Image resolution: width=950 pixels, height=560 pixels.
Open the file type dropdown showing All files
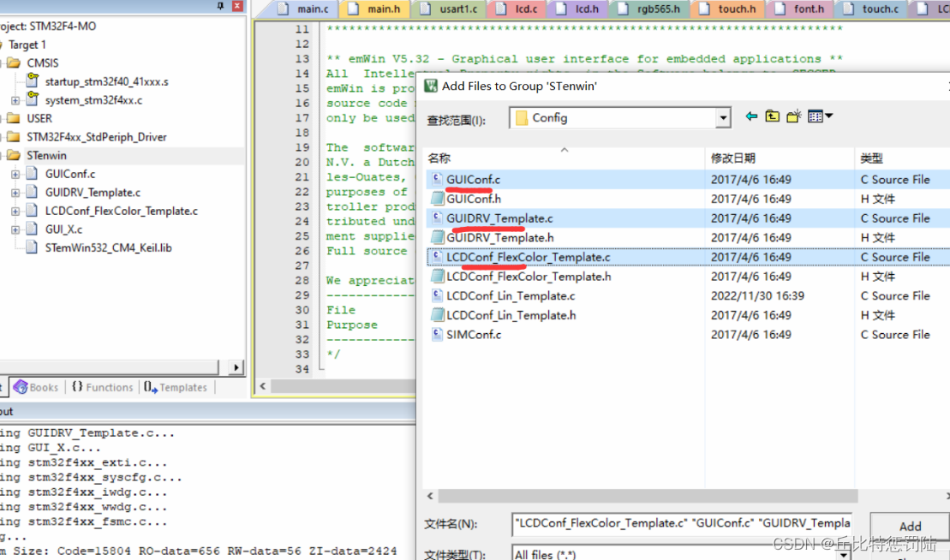[844, 554]
